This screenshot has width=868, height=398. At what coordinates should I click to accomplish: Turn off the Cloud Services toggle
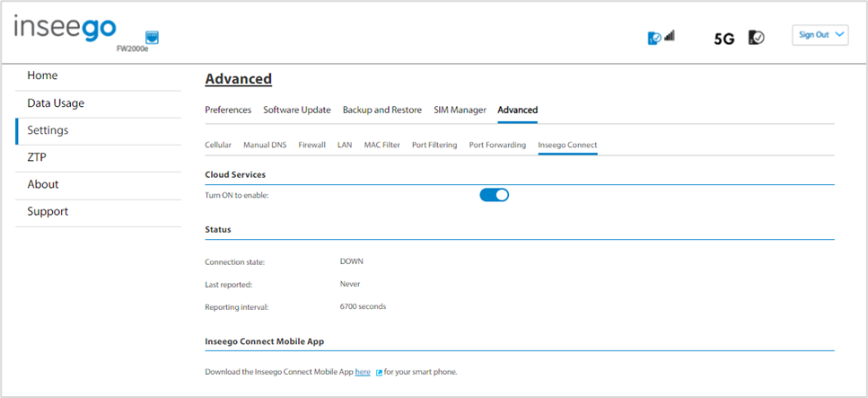pyautogui.click(x=494, y=195)
